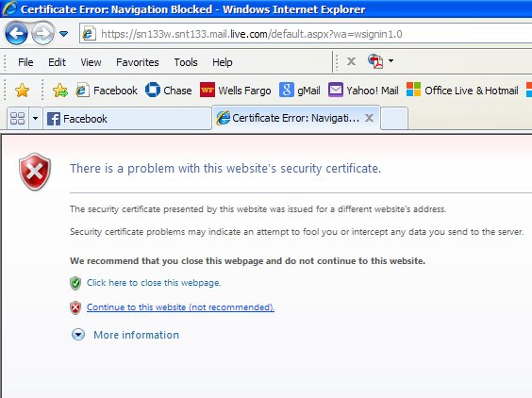This screenshot has width=532, height=398.
Task: Click here to close this webpage link
Action: [154, 283]
